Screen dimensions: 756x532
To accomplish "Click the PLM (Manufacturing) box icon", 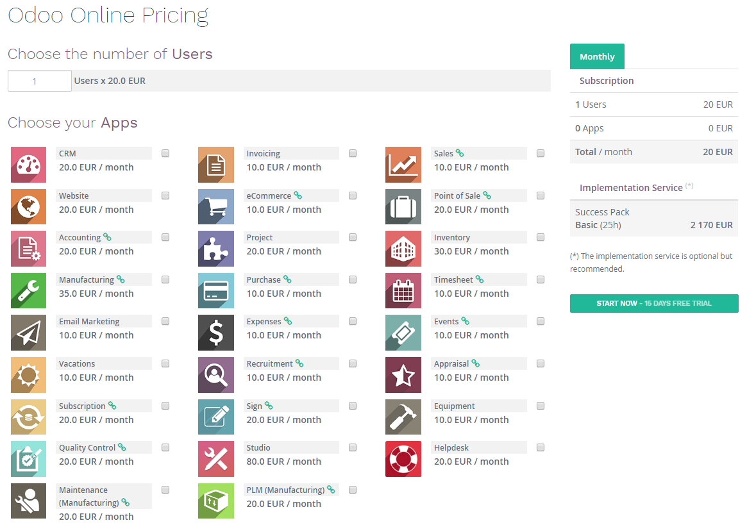I will [x=216, y=501].
